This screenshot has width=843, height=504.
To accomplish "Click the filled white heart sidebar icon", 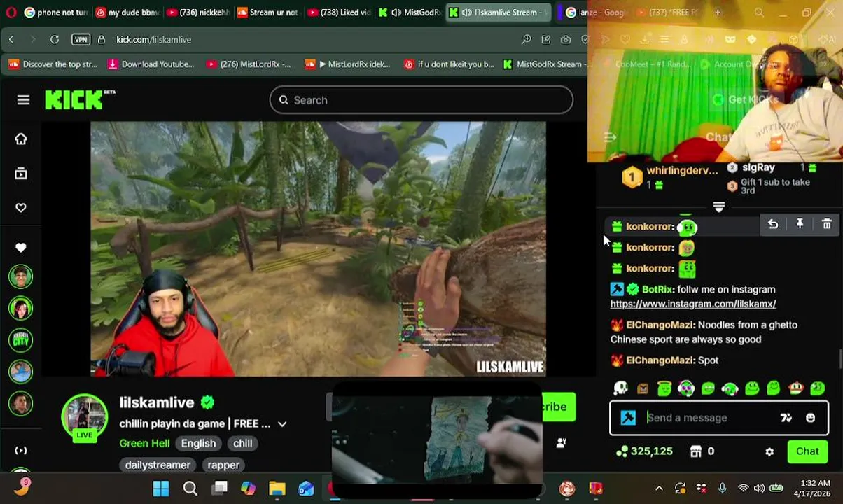I will point(21,247).
